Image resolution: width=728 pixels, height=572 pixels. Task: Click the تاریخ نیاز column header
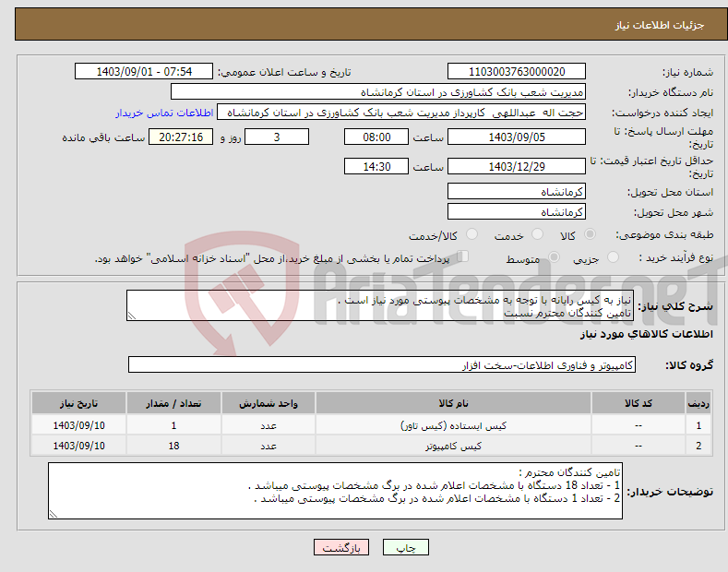click(79, 403)
